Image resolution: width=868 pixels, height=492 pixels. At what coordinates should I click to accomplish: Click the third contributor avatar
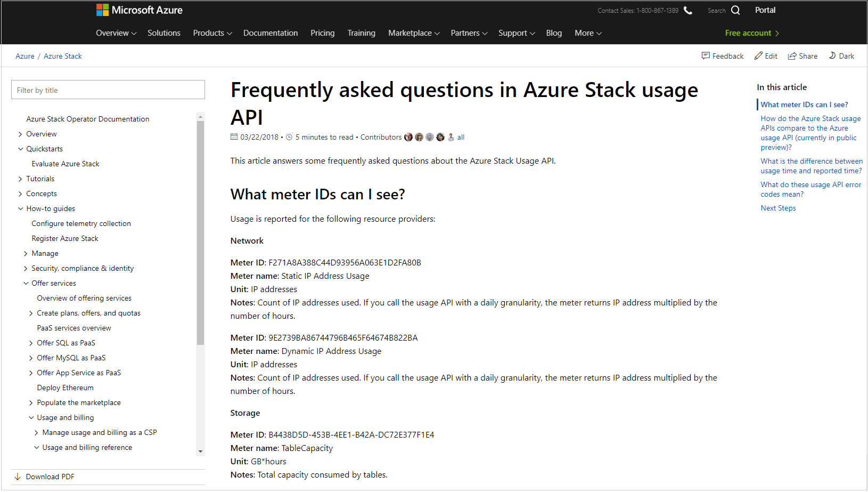(430, 137)
